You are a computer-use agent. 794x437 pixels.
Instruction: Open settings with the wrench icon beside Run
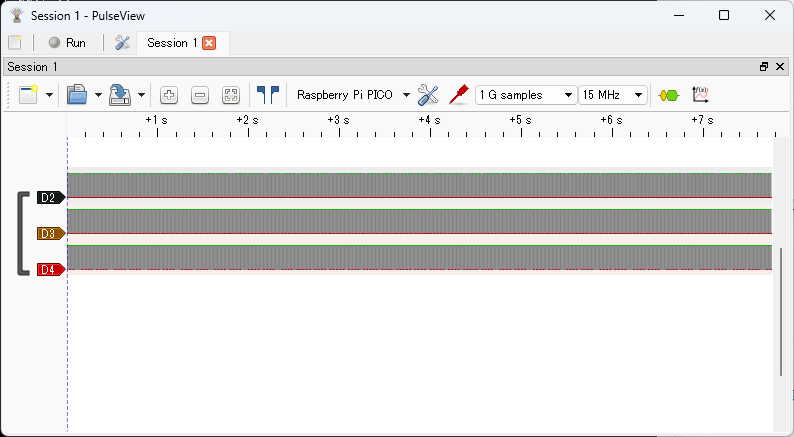pos(122,43)
